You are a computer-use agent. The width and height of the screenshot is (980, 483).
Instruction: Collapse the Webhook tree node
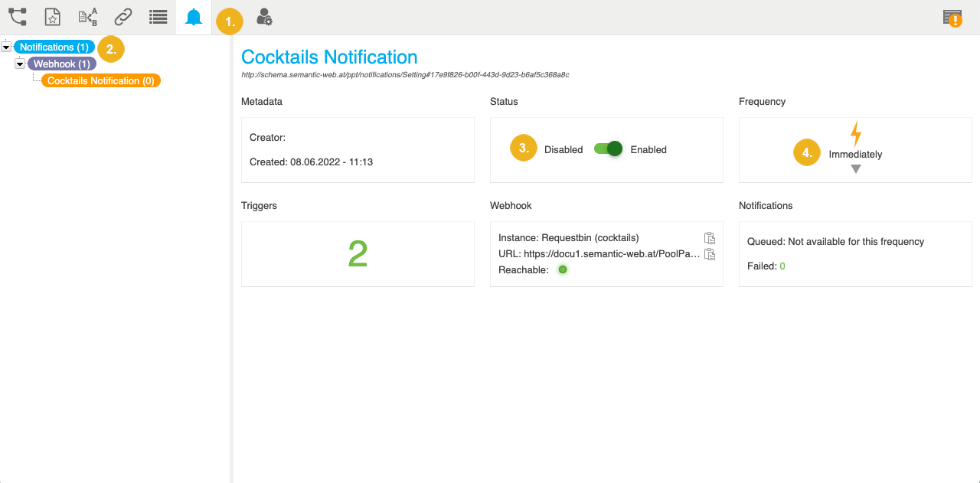pos(20,64)
